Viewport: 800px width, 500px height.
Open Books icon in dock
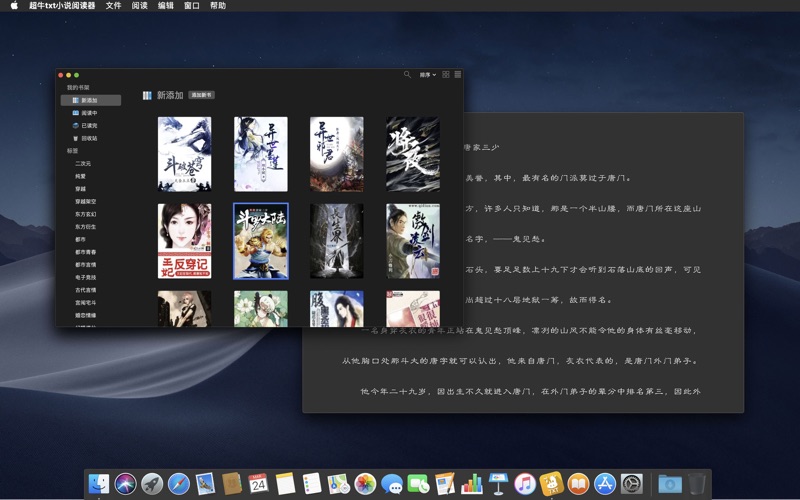(578, 484)
